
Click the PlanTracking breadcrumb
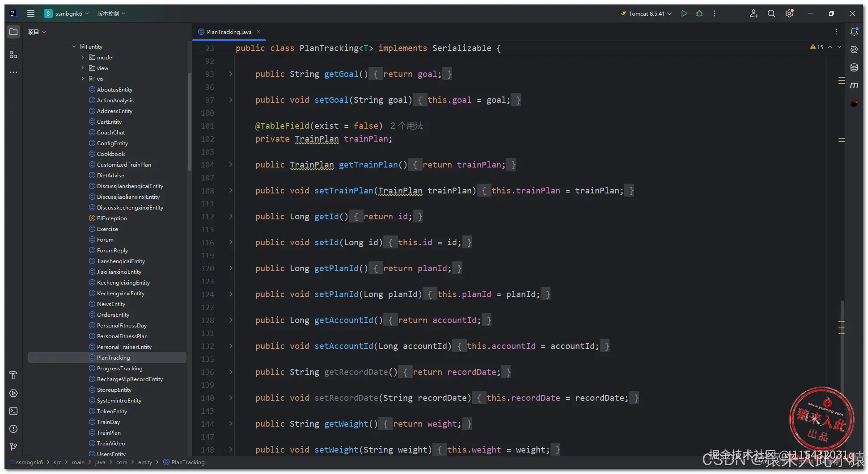(184, 462)
